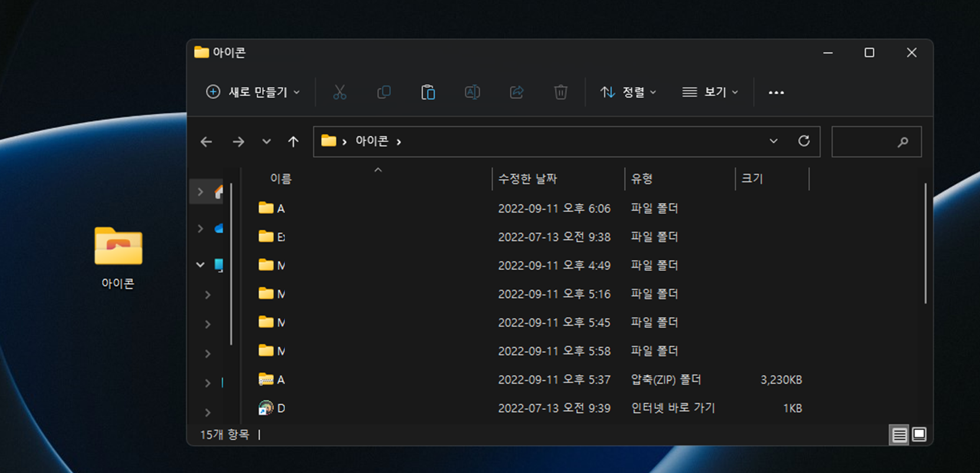
Task: Select the date 2022-09-11 오후 5:45
Action: pyautogui.click(x=554, y=323)
